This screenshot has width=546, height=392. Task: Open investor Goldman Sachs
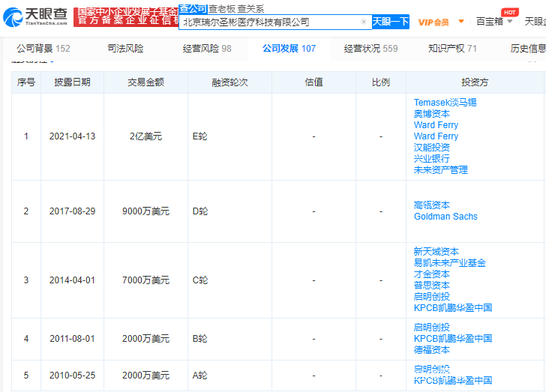click(x=445, y=217)
